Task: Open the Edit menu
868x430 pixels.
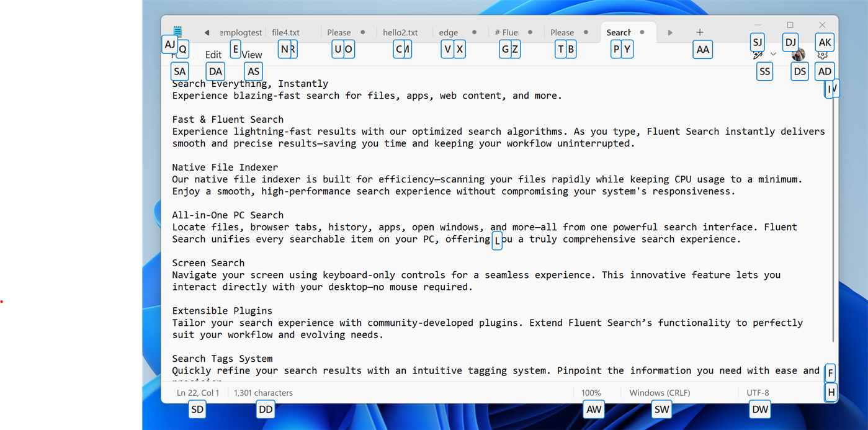Action: click(213, 55)
